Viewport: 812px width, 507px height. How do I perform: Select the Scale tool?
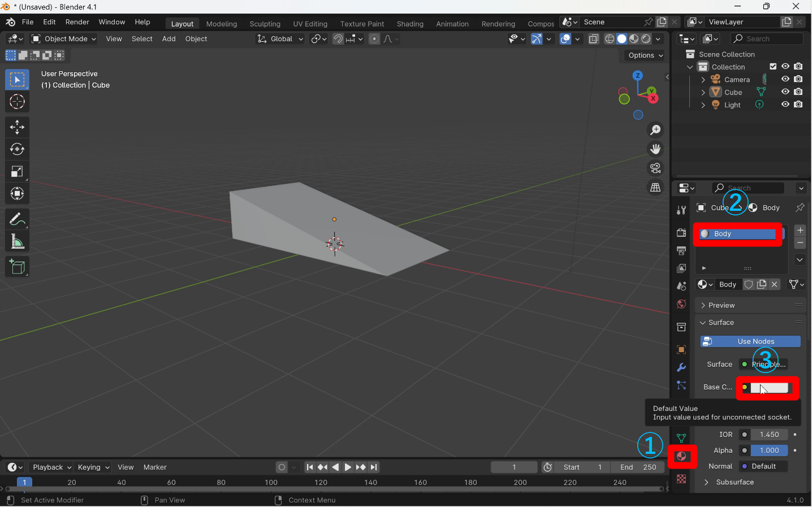[17, 171]
